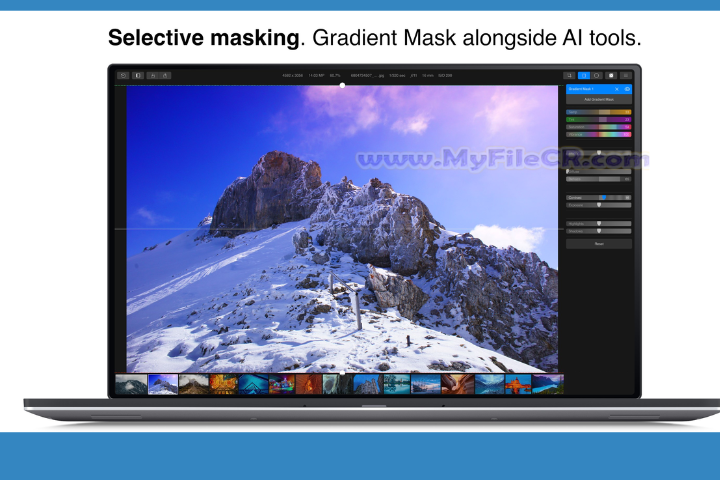Click the gradient mask top handle dot

342,85
